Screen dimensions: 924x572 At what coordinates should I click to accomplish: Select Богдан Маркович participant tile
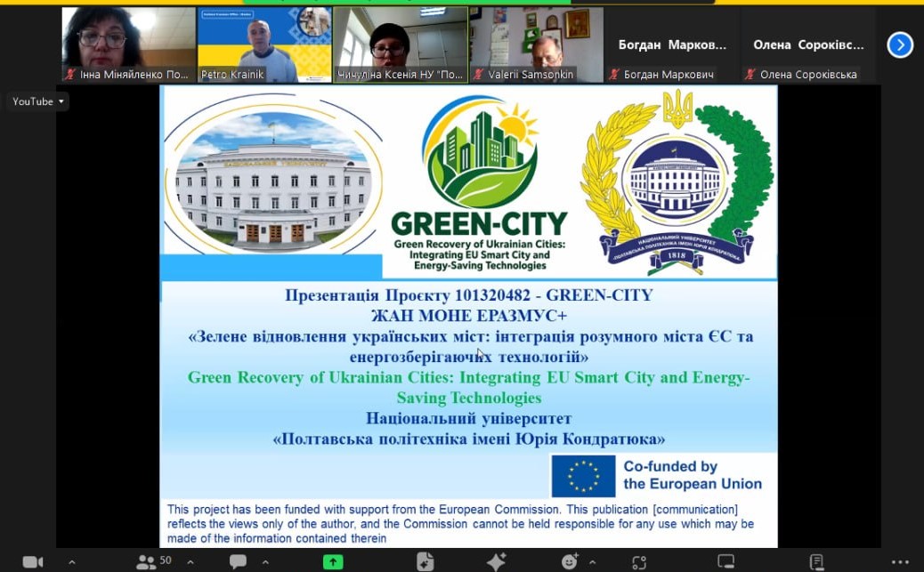tap(673, 44)
